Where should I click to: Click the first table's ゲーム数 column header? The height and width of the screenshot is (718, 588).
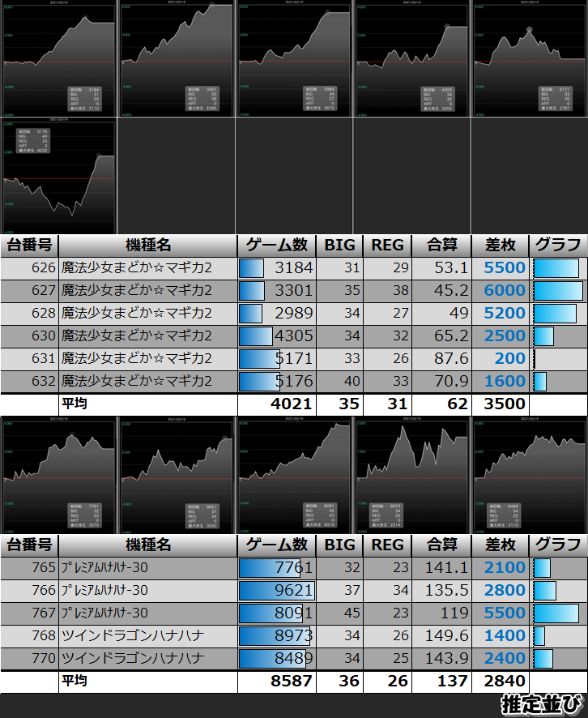click(x=277, y=246)
